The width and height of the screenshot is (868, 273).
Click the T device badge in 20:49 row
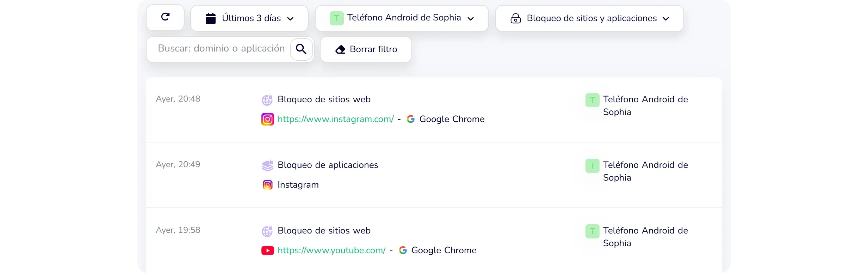pos(593,166)
